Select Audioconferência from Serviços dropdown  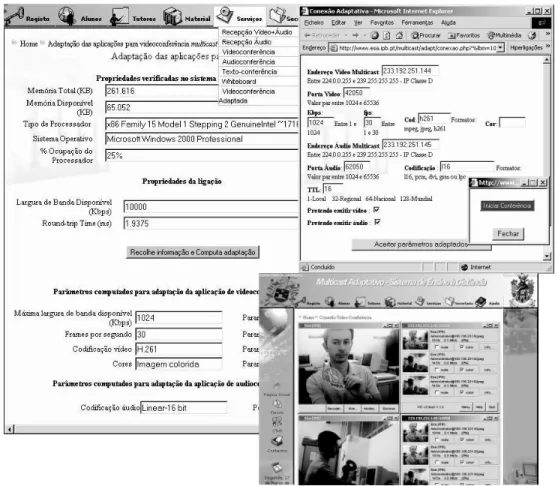[x=248, y=62]
